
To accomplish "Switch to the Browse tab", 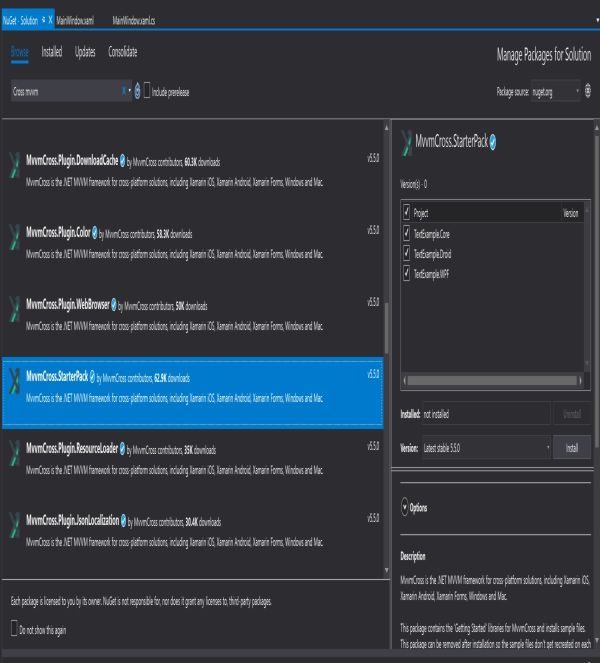I will (19, 52).
